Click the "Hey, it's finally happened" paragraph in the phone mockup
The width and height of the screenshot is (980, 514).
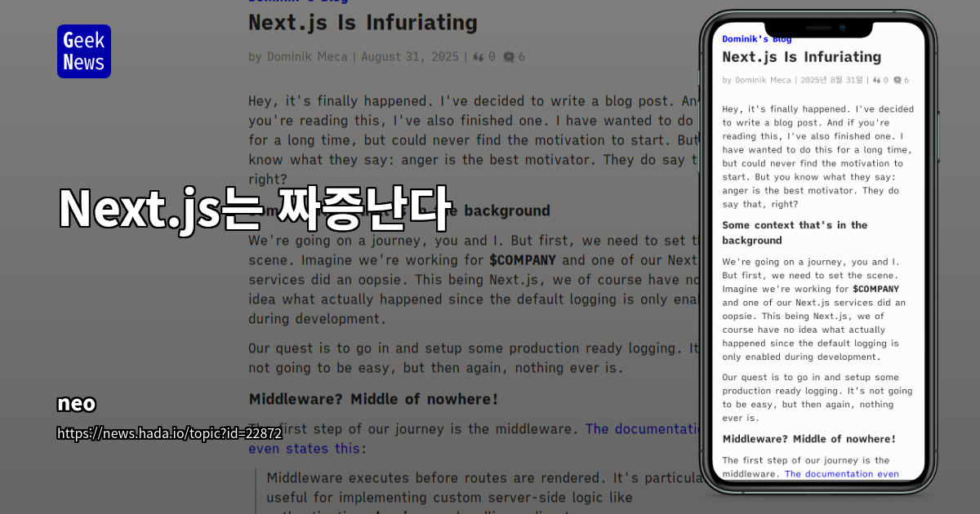[817, 156]
